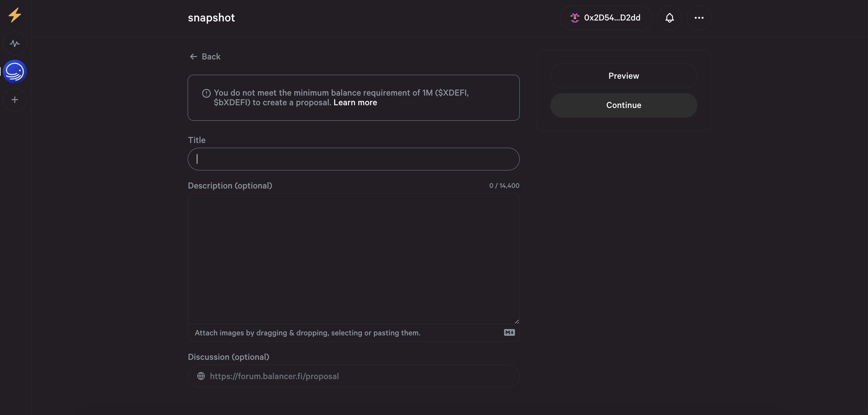Click the plus icon to explore spaces
Image resolution: width=868 pixels, height=415 pixels.
(x=15, y=100)
